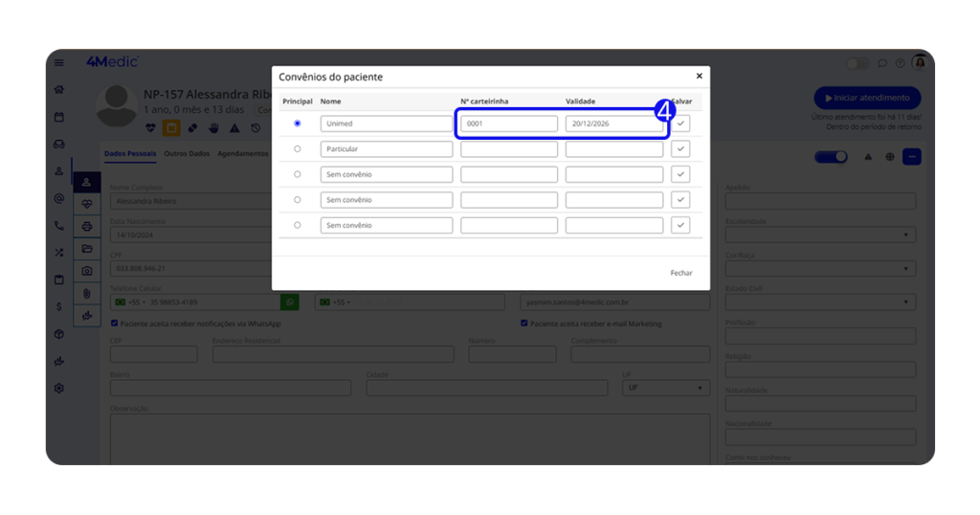The height and width of the screenshot is (515, 980).
Task: Select Unimed as principal insurance radio
Action: coord(298,123)
